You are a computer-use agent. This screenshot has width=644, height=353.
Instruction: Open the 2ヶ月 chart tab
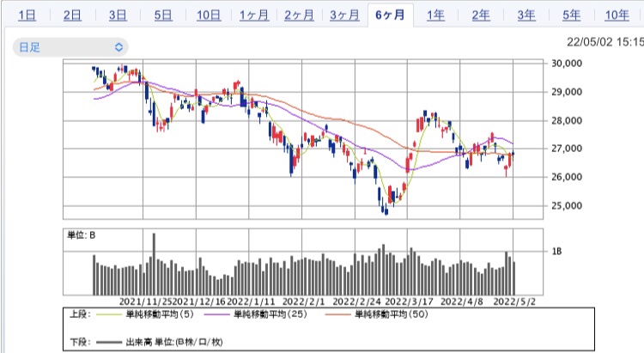coord(299,15)
